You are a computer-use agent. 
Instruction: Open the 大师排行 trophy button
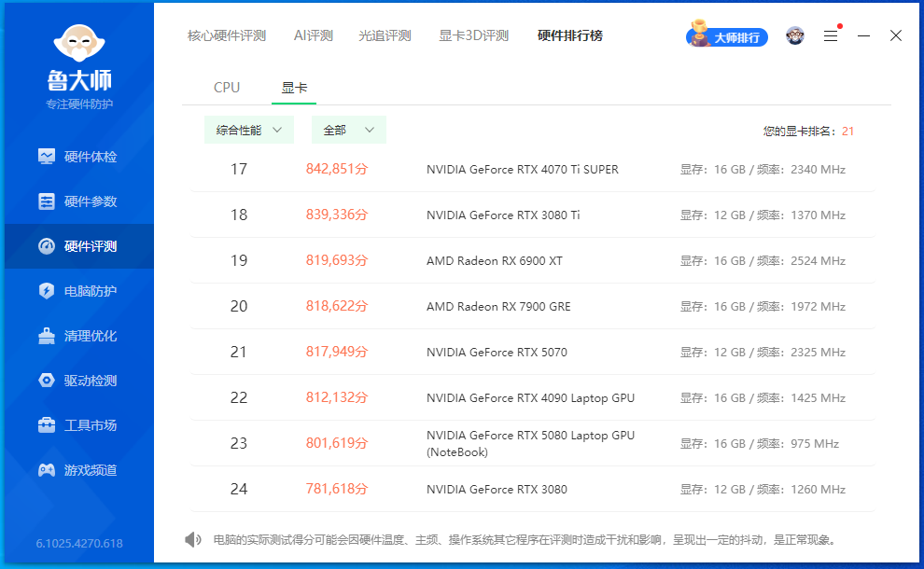point(727,35)
